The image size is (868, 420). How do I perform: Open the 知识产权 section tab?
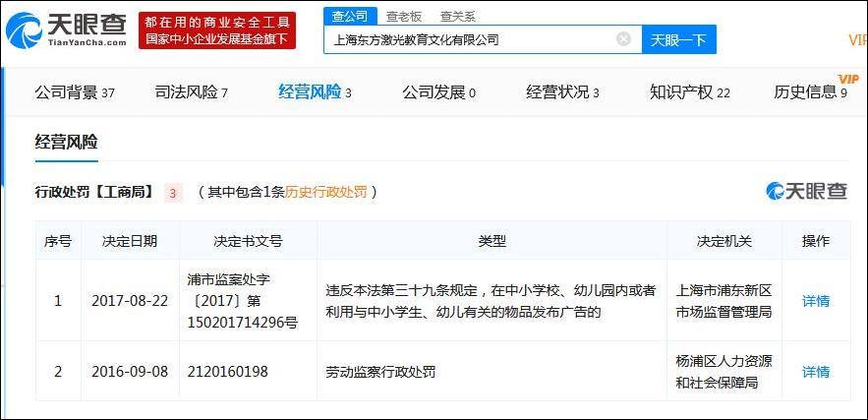tap(690, 92)
